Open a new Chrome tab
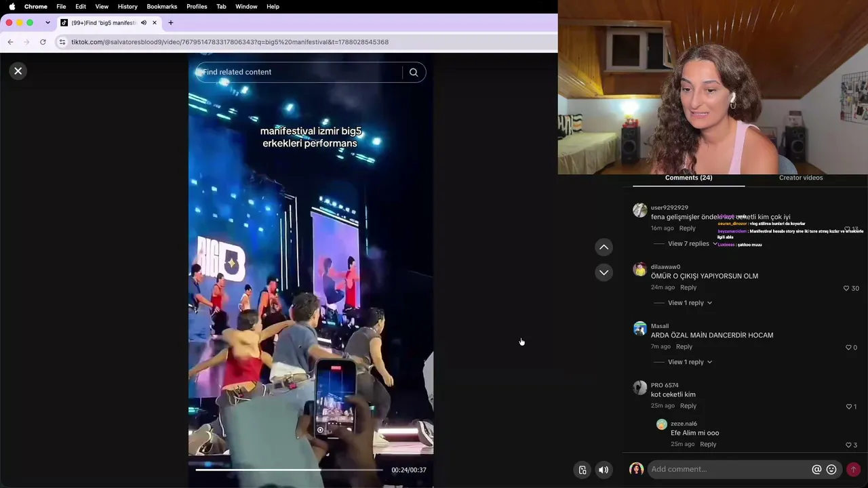 pos(170,22)
